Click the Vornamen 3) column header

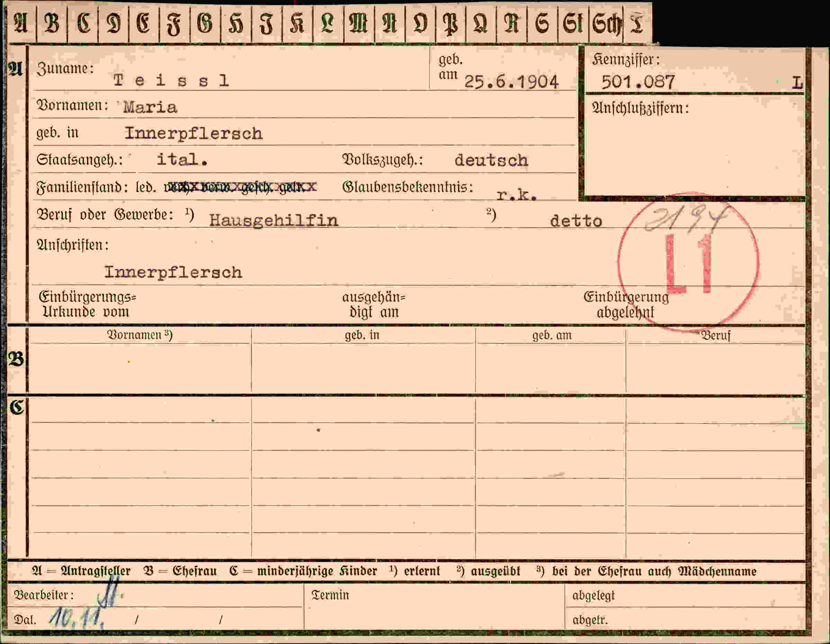click(x=140, y=334)
